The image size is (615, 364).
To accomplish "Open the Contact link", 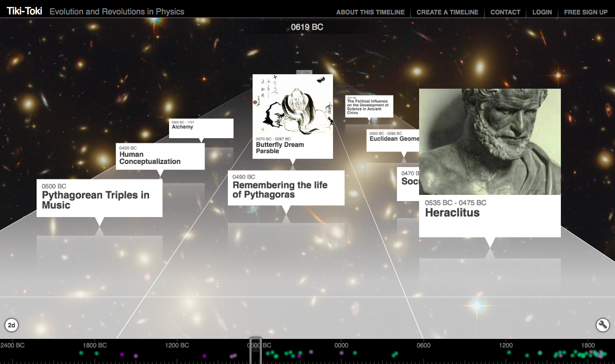I will pyautogui.click(x=505, y=12).
